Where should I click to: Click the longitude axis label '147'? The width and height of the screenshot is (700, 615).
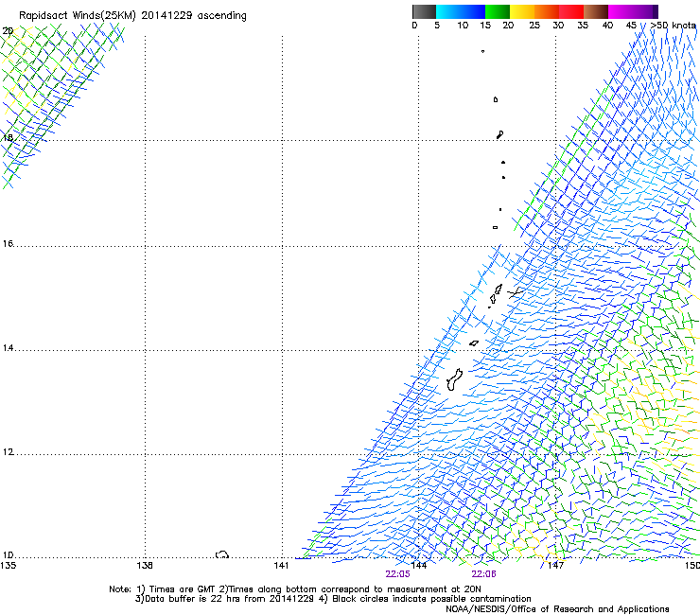555,566
